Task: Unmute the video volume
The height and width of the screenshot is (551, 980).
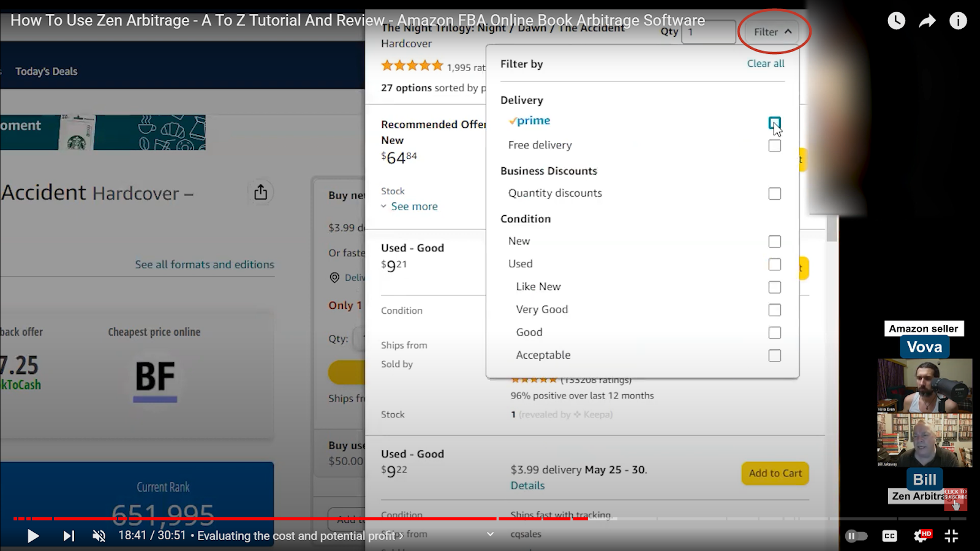Action: point(99,536)
